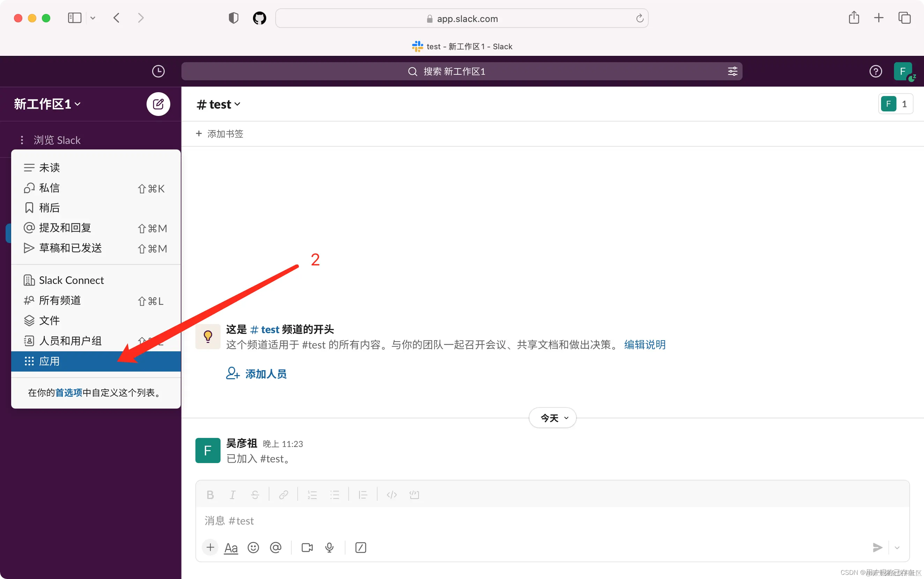Insert an ordered list
The image size is (924, 579).
point(312,495)
